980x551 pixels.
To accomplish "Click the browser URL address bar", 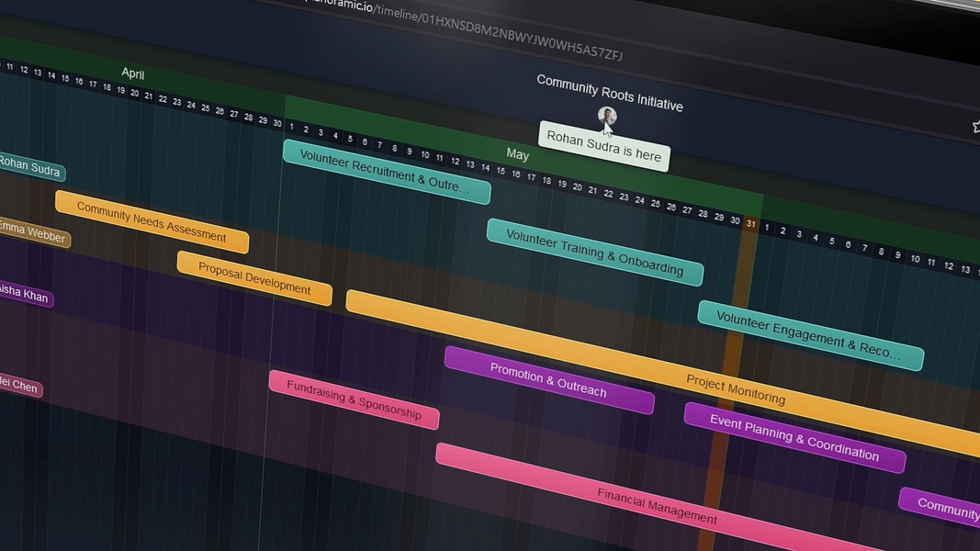I will pos(463,28).
